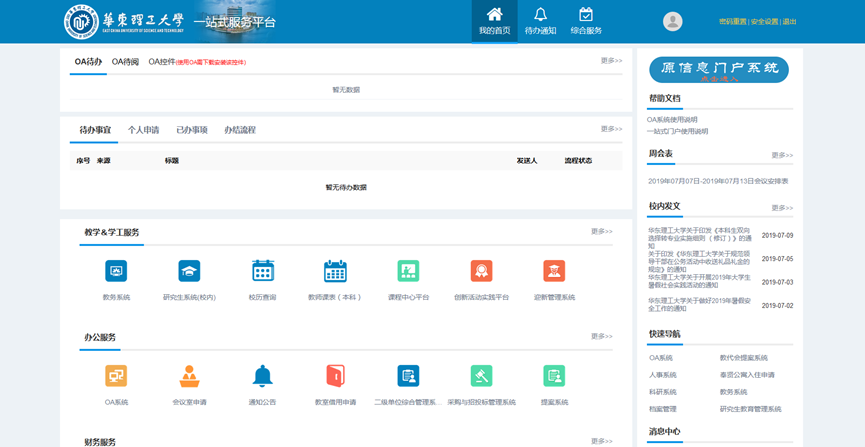Screen dimensions: 865x447
Task: Open the 教师课表(本科) icon
Action: click(x=335, y=271)
